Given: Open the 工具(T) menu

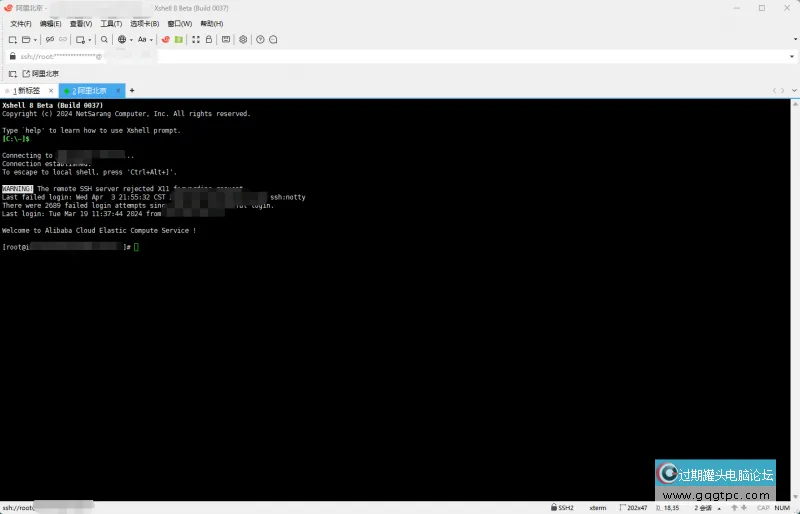Looking at the screenshot, I should coord(111,24).
